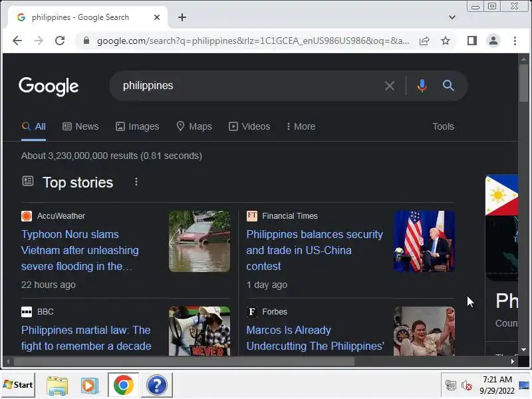The height and width of the screenshot is (399, 532).
Task: Open Philippines balances security and trade article
Action: pyautogui.click(x=315, y=251)
